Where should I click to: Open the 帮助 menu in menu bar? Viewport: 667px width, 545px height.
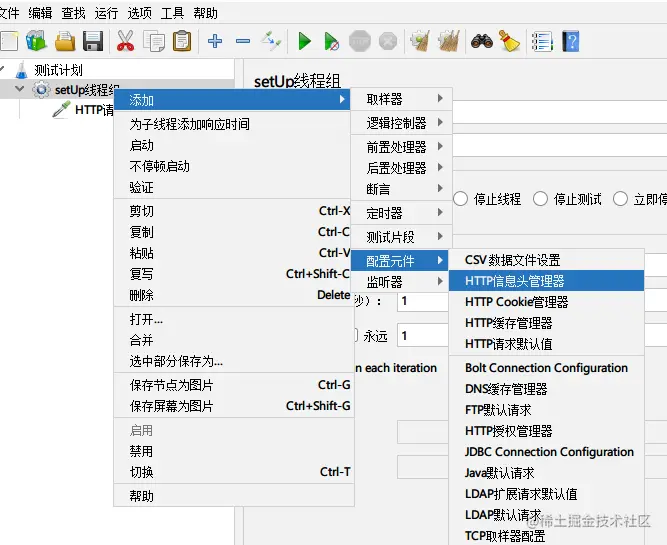tap(205, 13)
